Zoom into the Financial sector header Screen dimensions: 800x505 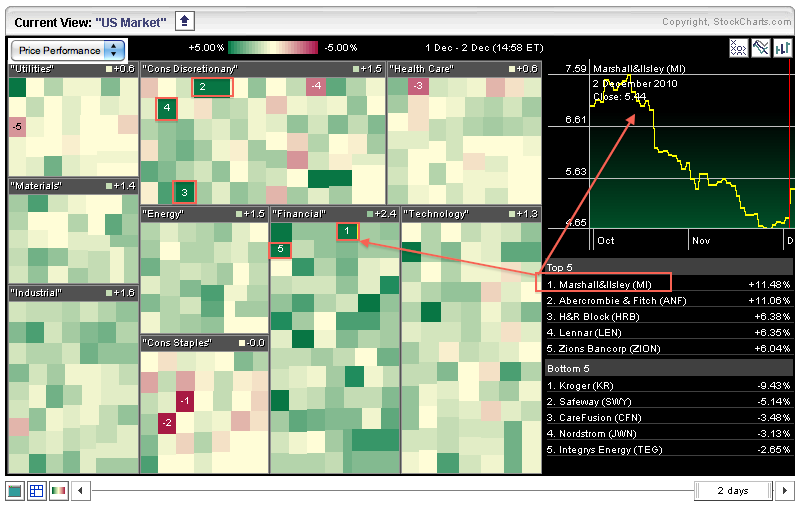pyautogui.click(x=335, y=214)
